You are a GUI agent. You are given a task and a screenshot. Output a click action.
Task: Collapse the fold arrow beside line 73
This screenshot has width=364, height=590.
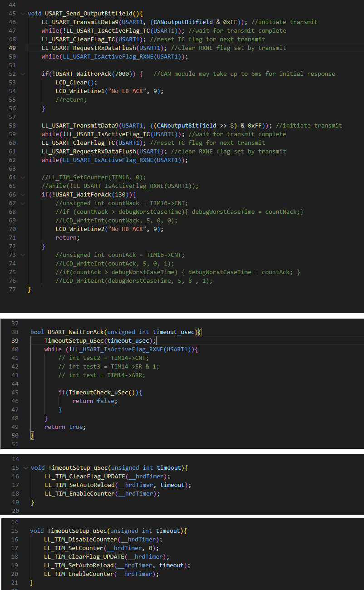[x=24, y=255]
